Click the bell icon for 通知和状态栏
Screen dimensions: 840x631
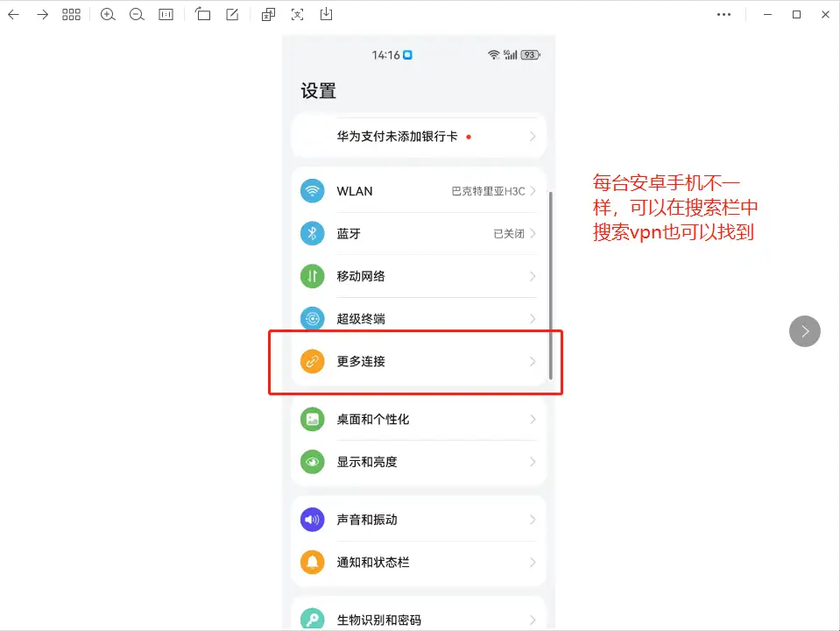313,562
